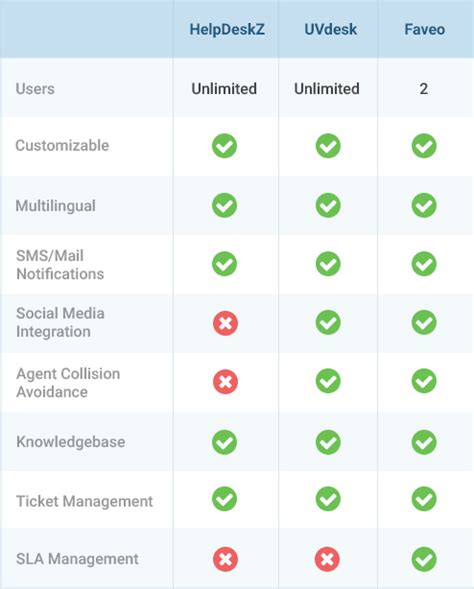Click Faveo green check for Multilingual
This screenshot has height=589, width=474.
click(x=424, y=205)
